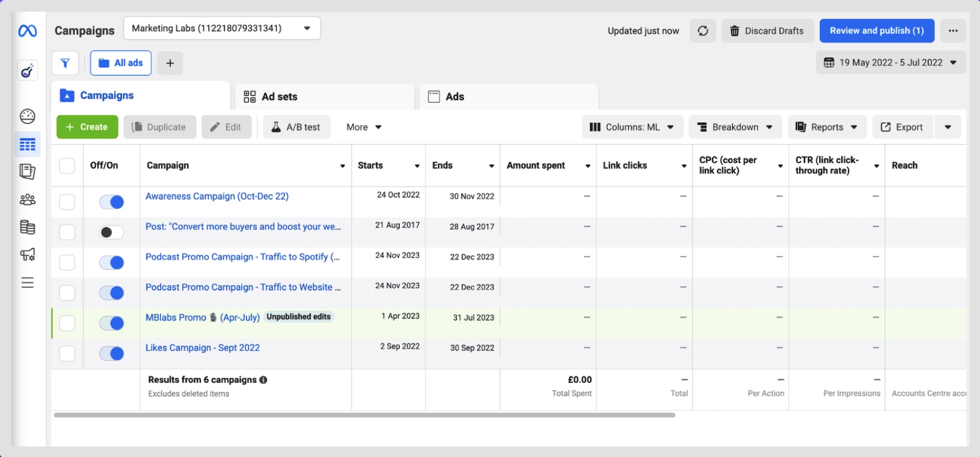The height and width of the screenshot is (457, 980).
Task: Open the Ads Manager account icon in sidebar
Action: coord(27,71)
